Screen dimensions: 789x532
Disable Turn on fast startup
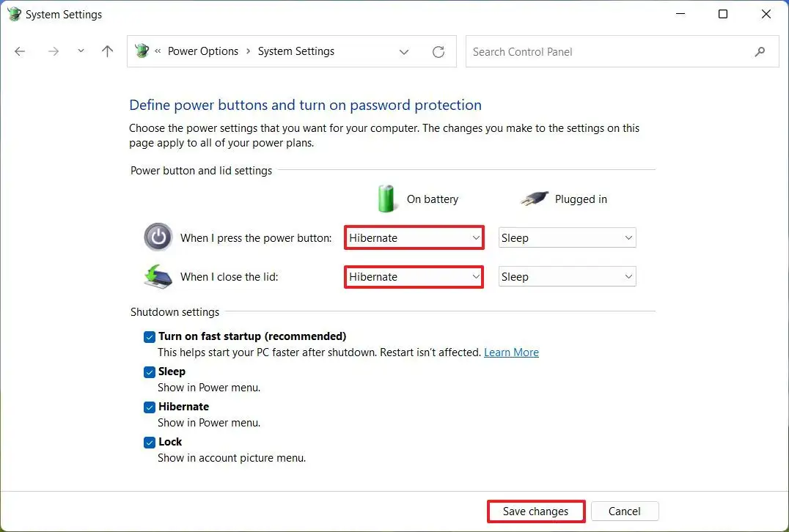[150, 336]
